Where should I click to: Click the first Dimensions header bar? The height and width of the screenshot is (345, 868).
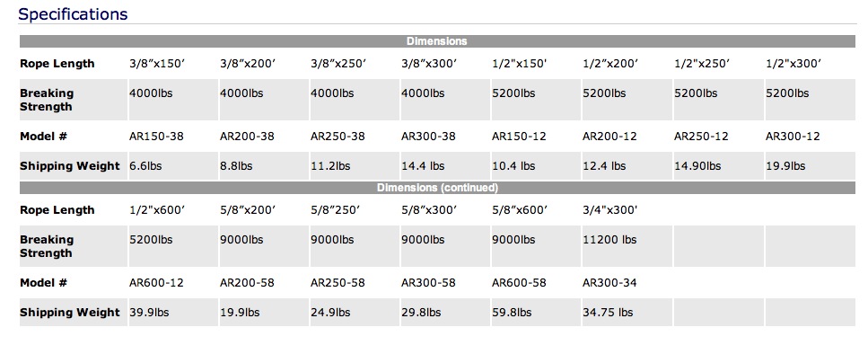coord(437,41)
